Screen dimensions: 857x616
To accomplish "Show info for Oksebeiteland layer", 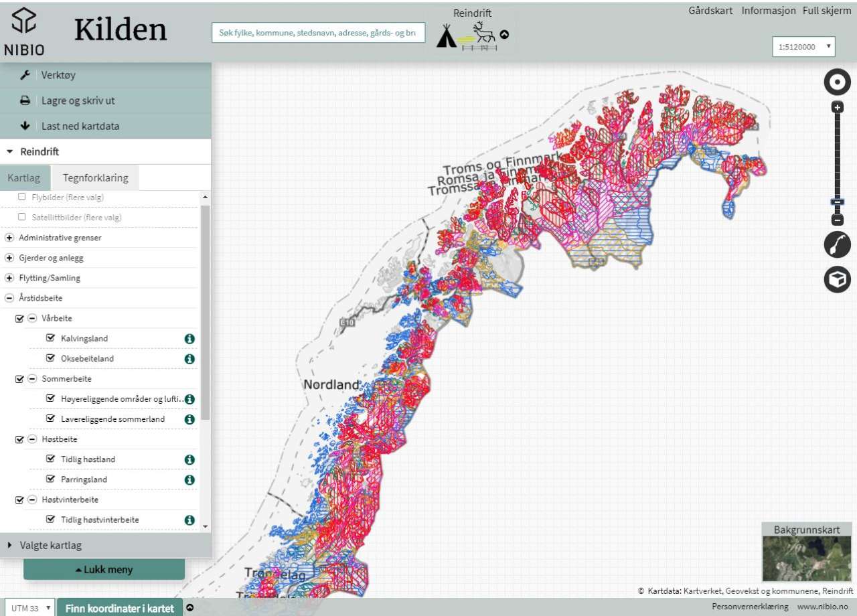I will coord(189,359).
